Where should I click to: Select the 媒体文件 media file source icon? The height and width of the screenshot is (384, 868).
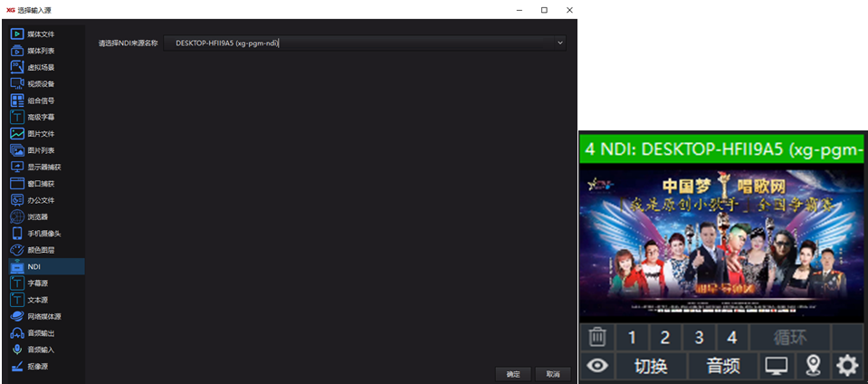point(17,34)
